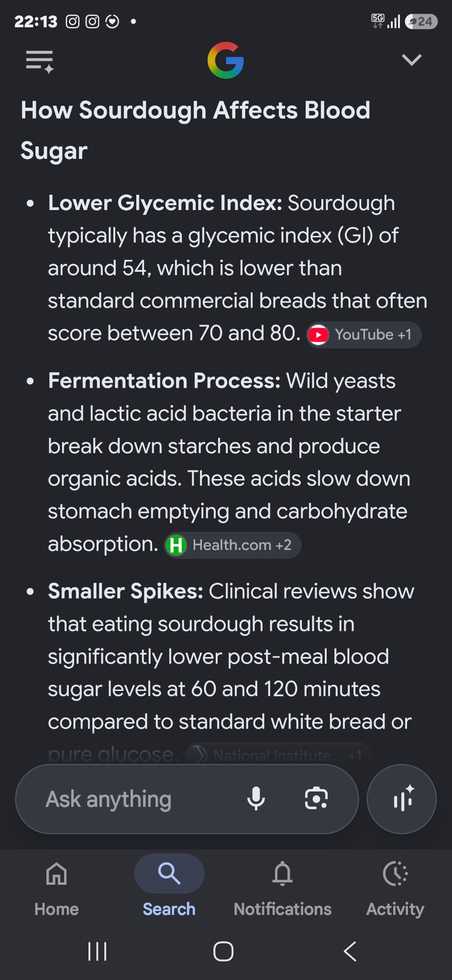Tap the Android home button

pyautogui.click(x=223, y=951)
